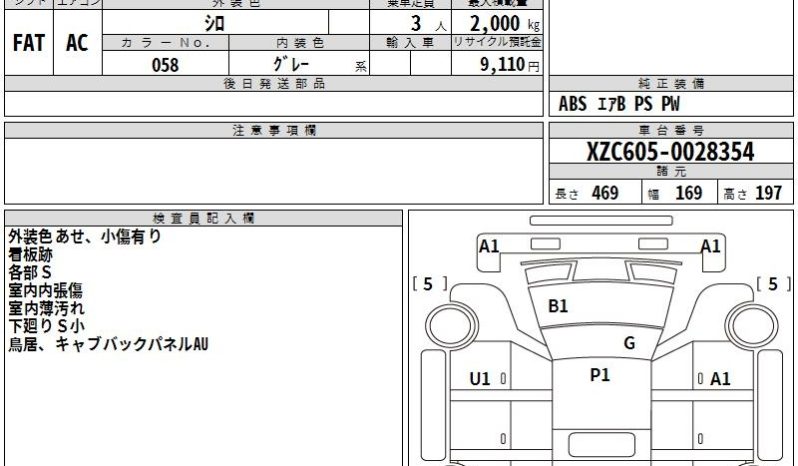The height and width of the screenshot is (466, 798).
Task: Click max load value 2,000 kg
Action: pyautogui.click(x=504, y=23)
